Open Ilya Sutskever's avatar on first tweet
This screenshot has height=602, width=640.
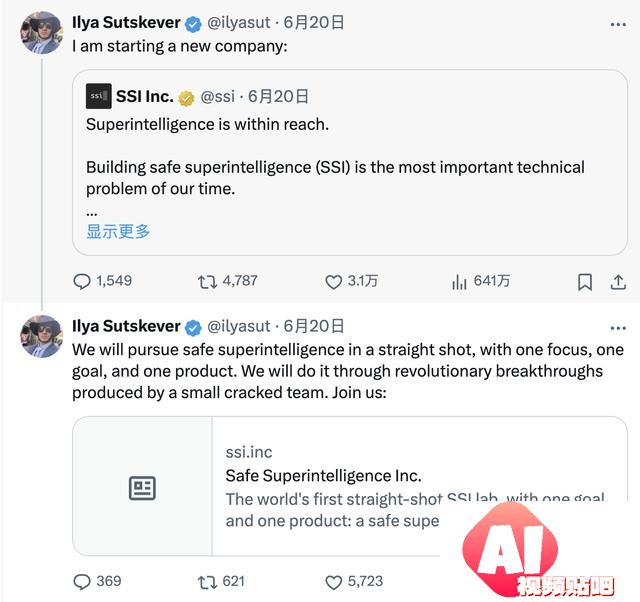pos(42,33)
